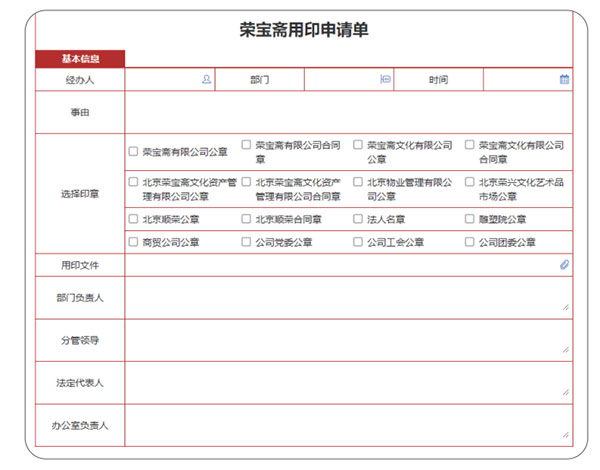This screenshot has width=600, height=470.
Task: Click the 法定代表人 label
Action: pyautogui.click(x=80, y=383)
